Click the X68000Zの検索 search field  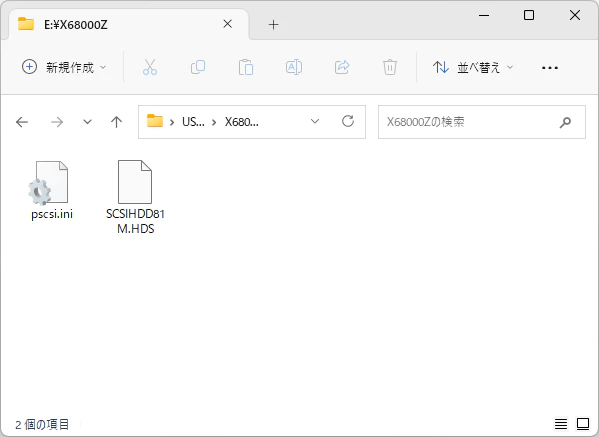(482, 122)
